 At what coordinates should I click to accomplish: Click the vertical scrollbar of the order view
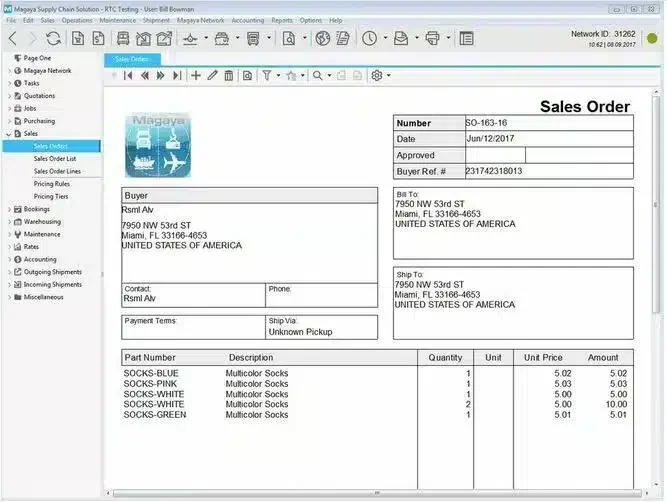(656, 204)
